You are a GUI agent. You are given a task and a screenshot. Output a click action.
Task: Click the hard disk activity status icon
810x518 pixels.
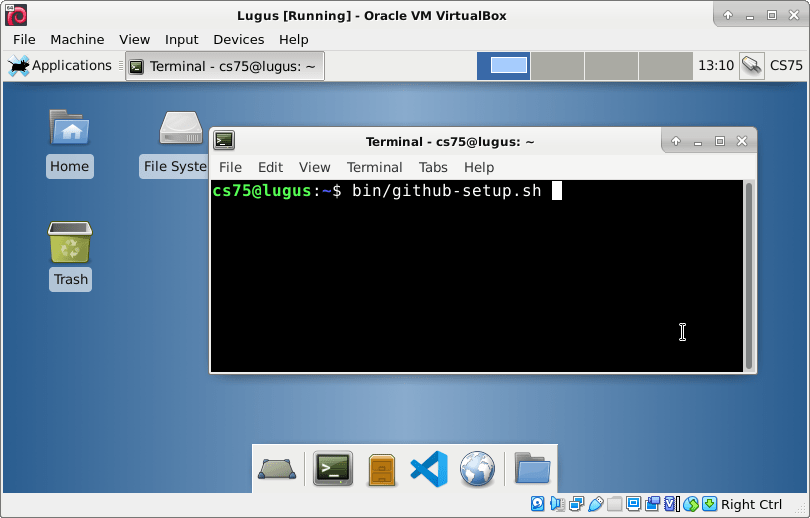pyautogui.click(x=537, y=504)
